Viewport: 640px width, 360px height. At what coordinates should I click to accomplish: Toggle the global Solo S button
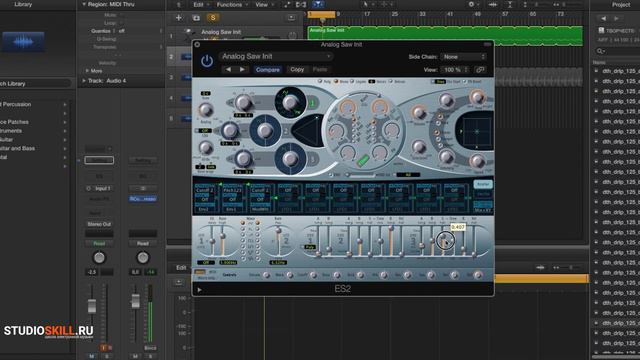click(213, 18)
